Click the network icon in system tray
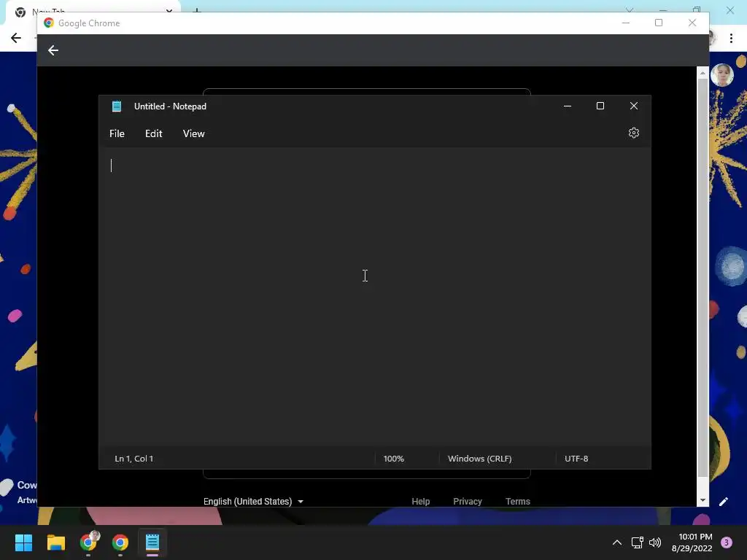Image resolution: width=747 pixels, height=560 pixels. 638,542
